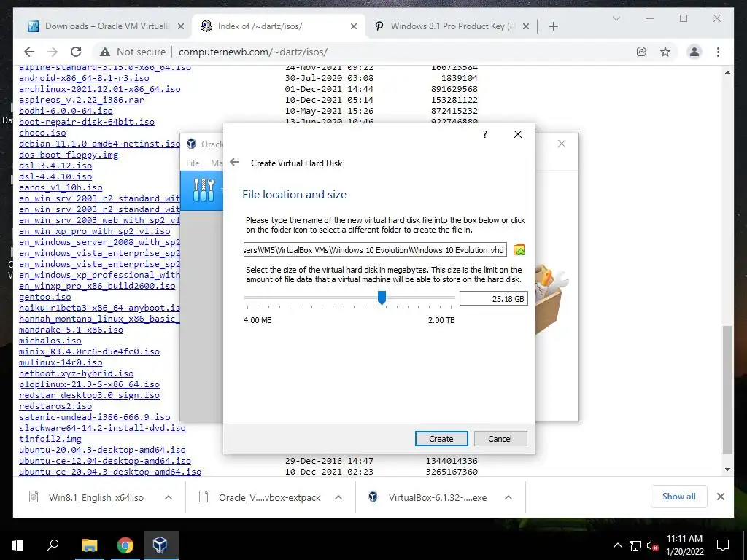Open File menu in VirtualBox Manager
The height and width of the screenshot is (560, 747).
click(193, 163)
